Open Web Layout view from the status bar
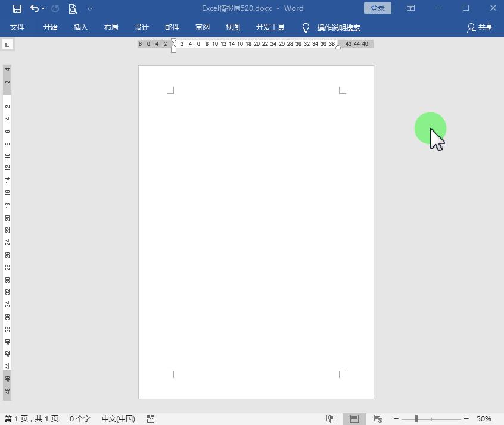 tap(378, 418)
